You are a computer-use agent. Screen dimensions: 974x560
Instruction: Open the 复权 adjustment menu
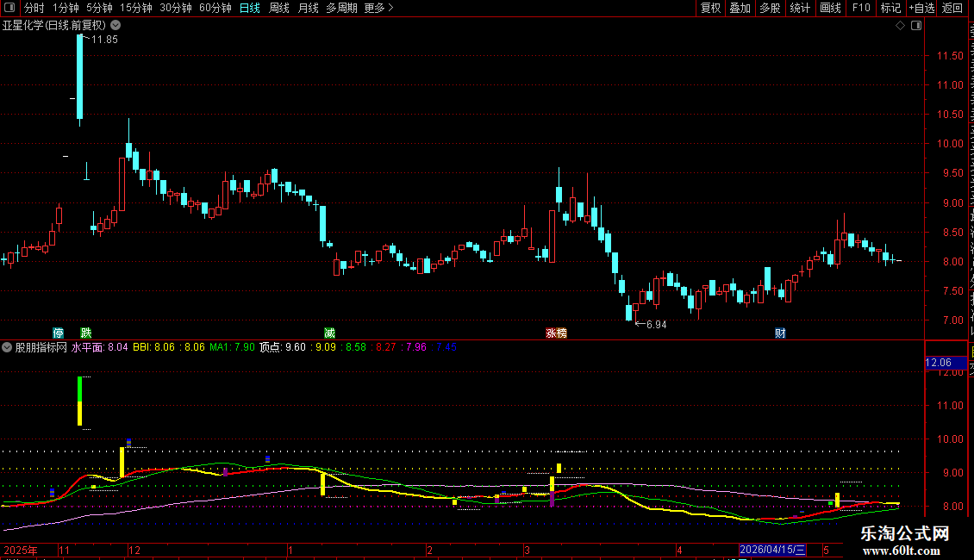710,8
